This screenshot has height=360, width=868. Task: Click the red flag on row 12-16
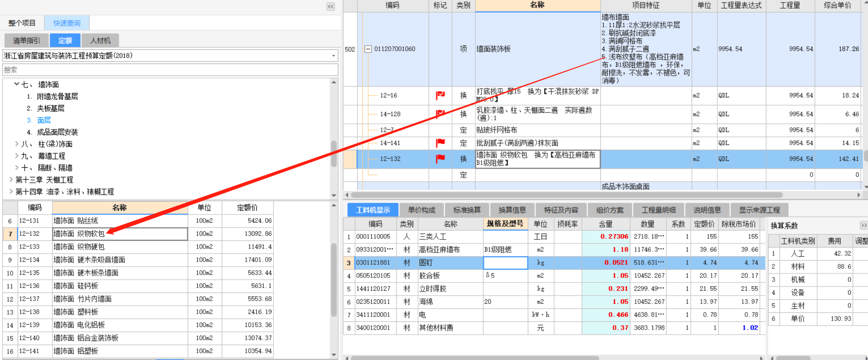pos(440,95)
